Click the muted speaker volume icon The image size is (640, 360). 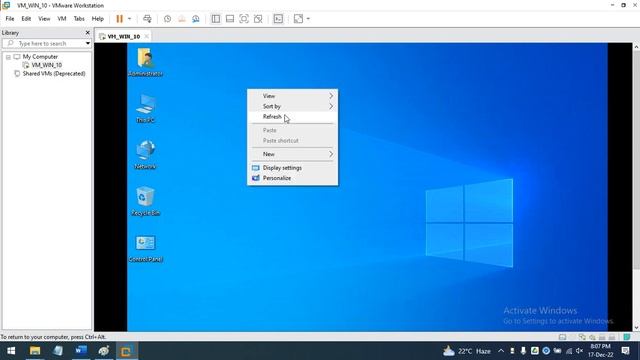580,351
